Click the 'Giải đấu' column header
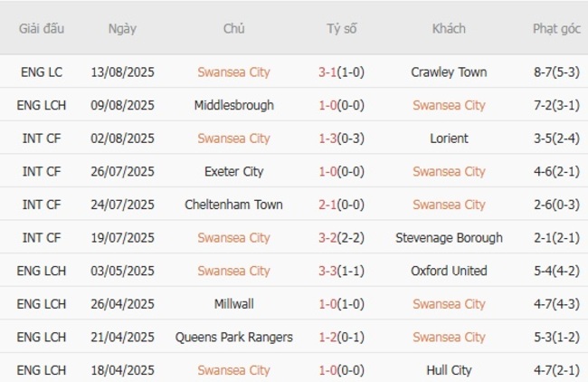The height and width of the screenshot is (382, 588). [42, 28]
